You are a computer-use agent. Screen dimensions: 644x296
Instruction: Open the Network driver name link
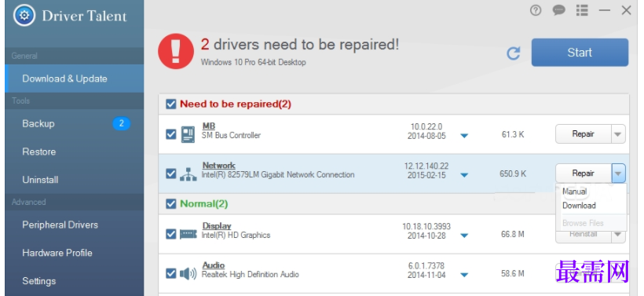click(219, 166)
